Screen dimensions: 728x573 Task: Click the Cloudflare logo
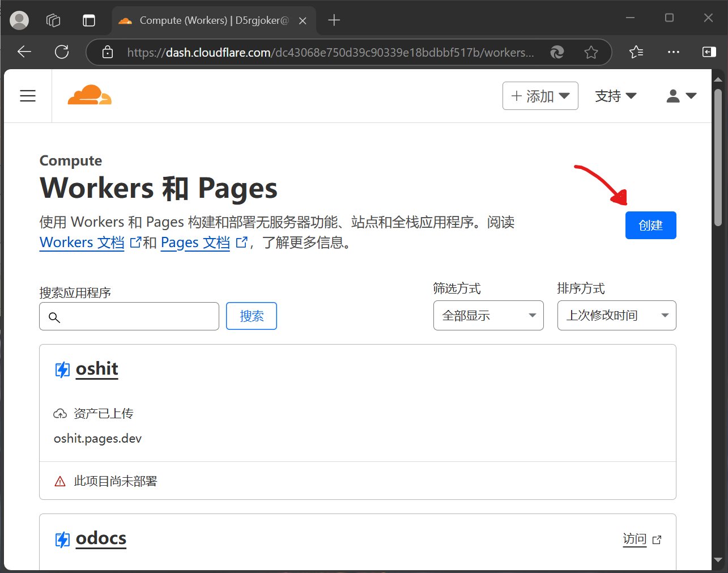pos(90,95)
